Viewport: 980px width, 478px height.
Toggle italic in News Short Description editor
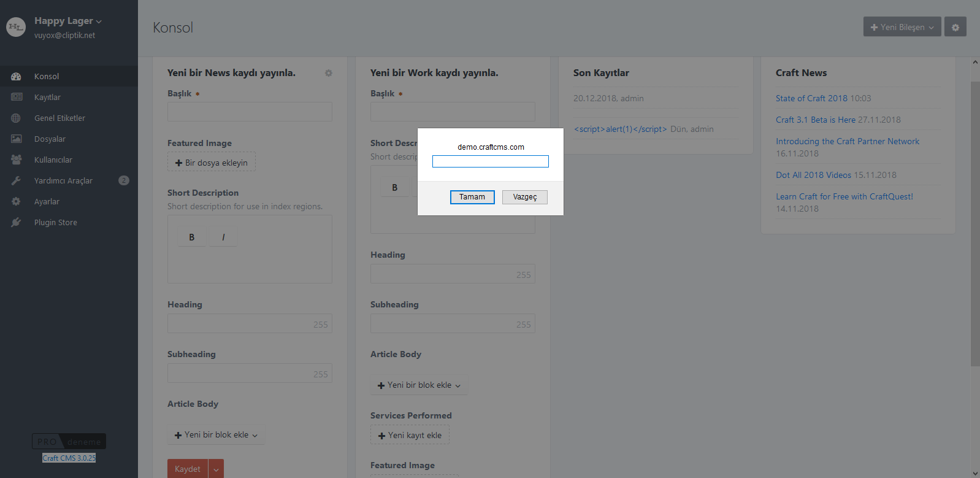(223, 237)
